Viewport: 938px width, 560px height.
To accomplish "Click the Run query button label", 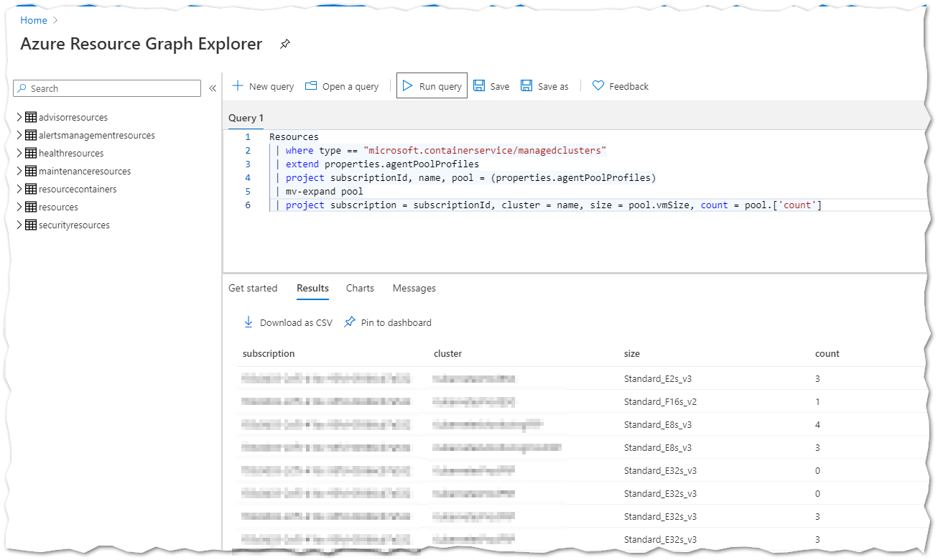I will pyautogui.click(x=440, y=86).
